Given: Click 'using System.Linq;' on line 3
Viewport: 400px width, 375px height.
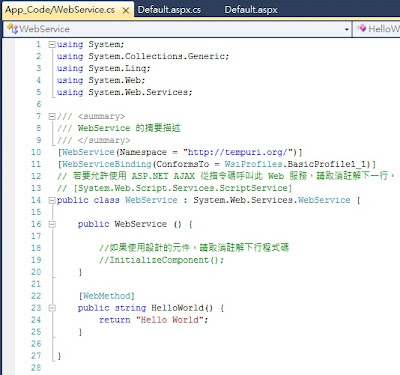Looking at the screenshot, I should [104, 68].
